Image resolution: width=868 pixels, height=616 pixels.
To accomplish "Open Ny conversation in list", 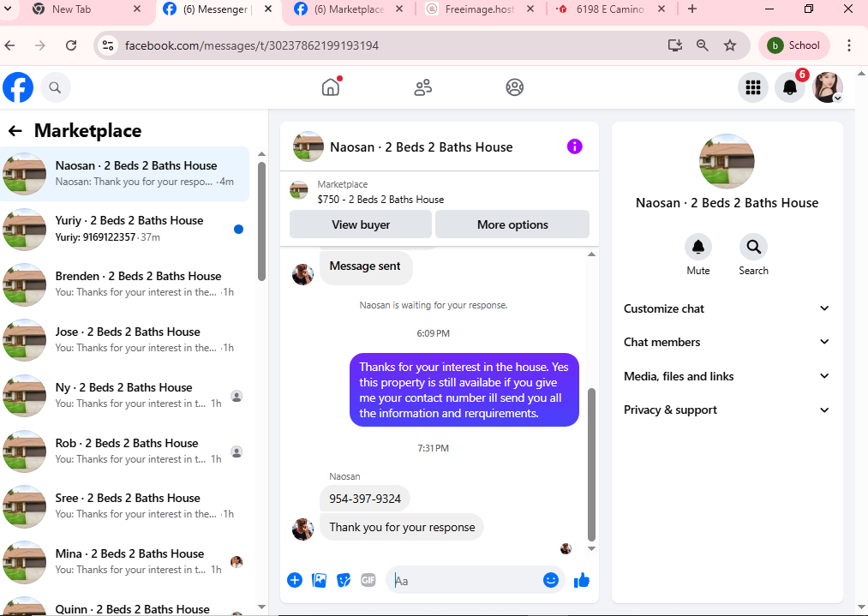I will tap(125, 396).
